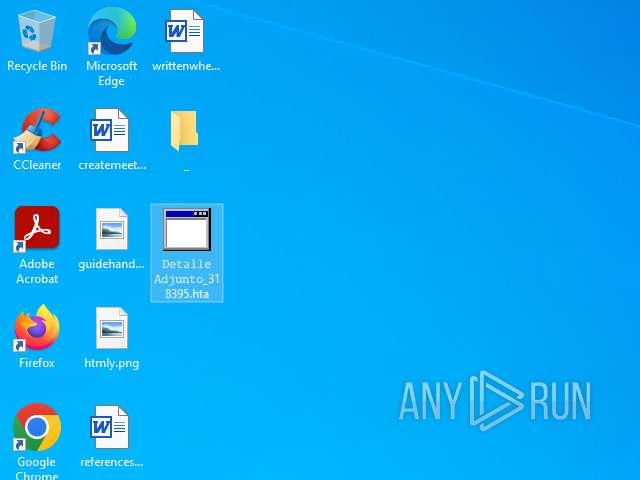Click the 'Microsoft Edge' label text
Image resolution: width=640 pixels, height=480 pixels.
(111, 73)
